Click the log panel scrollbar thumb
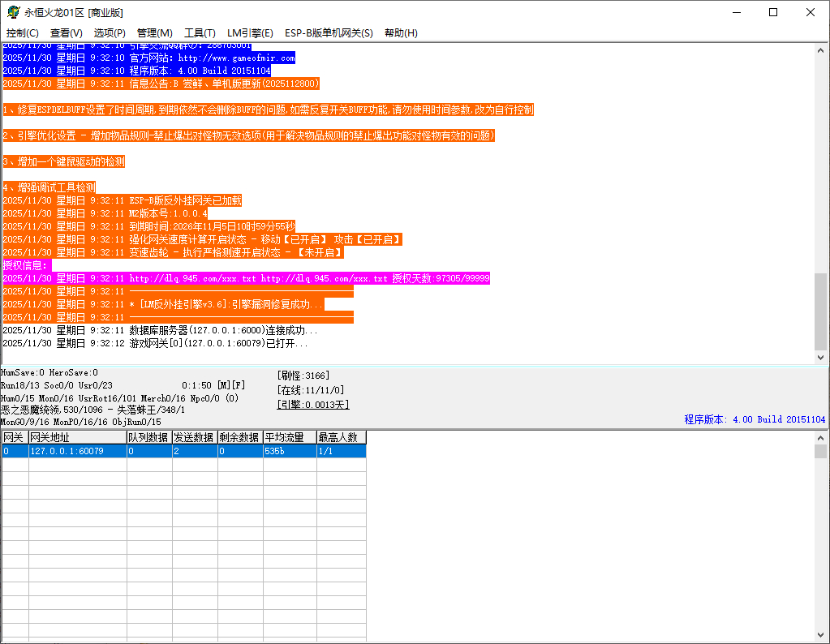 [821, 308]
